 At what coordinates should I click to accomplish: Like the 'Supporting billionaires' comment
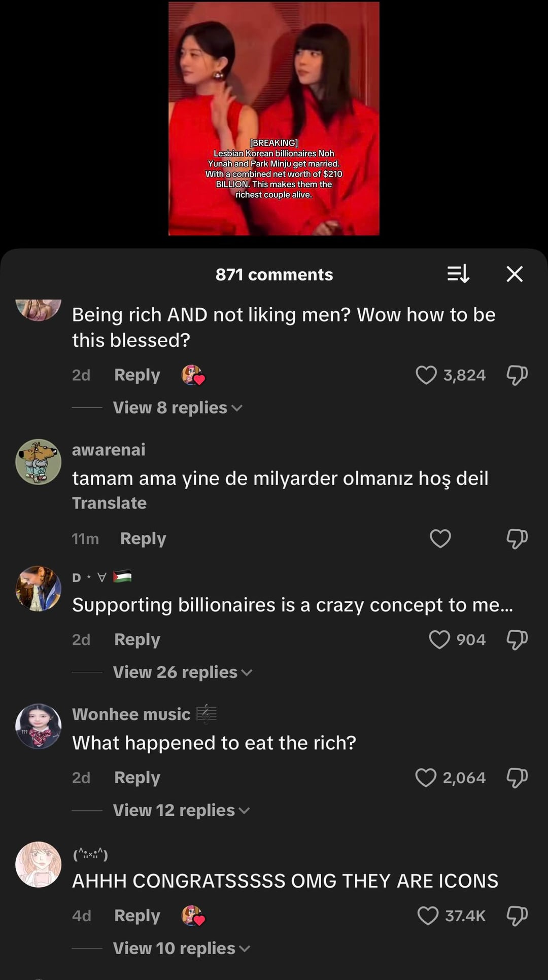[x=439, y=640]
